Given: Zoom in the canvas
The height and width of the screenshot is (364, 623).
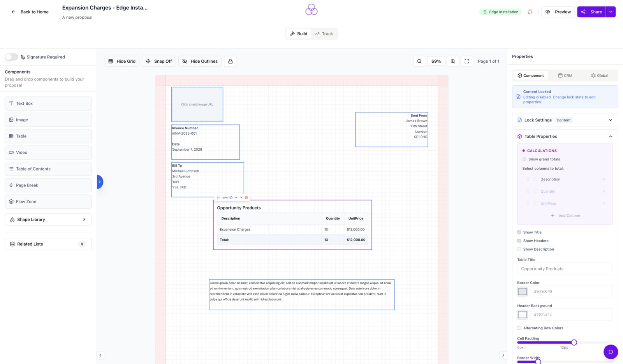Looking at the screenshot, I should point(453,61).
